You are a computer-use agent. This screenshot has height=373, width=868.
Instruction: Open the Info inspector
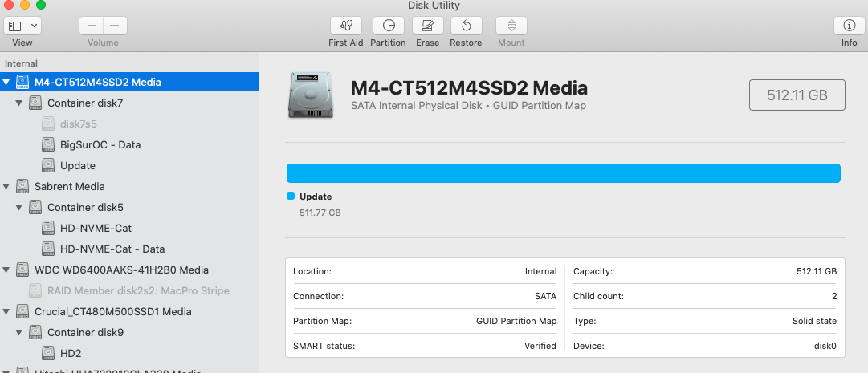coord(850,26)
